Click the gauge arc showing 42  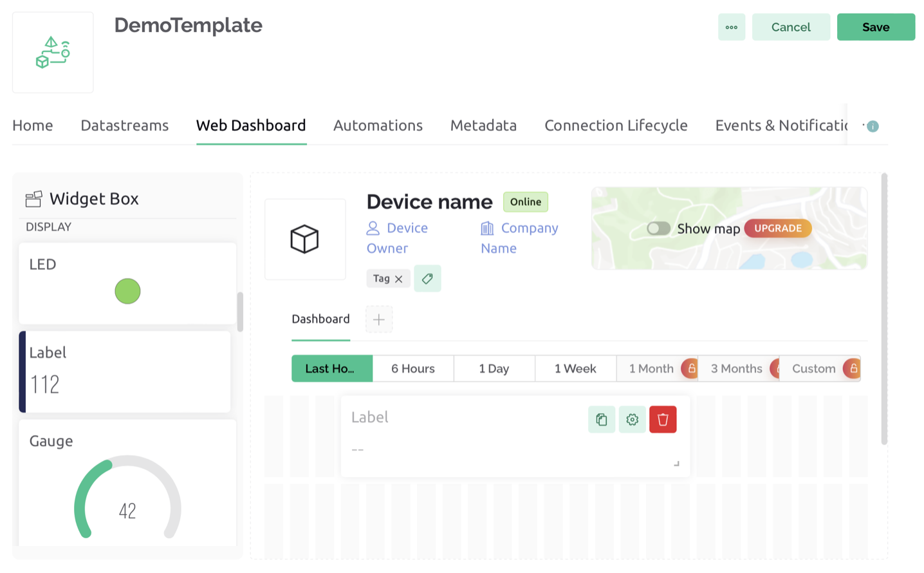click(x=127, y=497)
